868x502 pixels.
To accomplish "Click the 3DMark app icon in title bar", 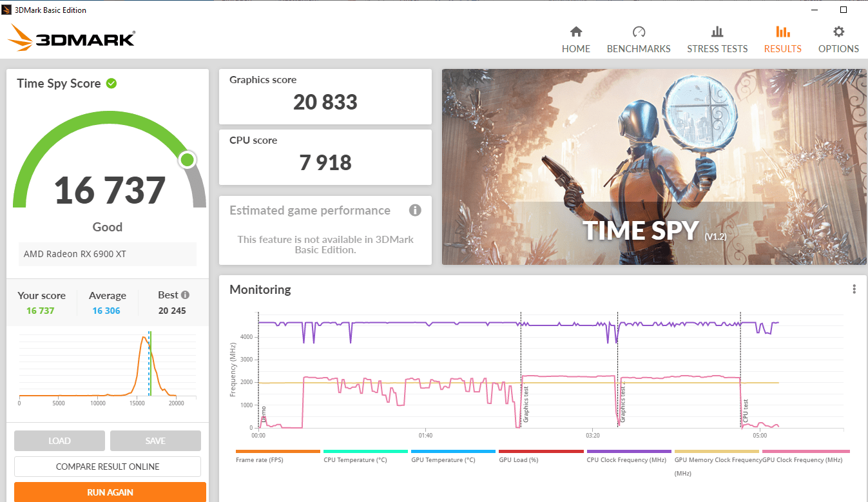I will coord(6,10).
